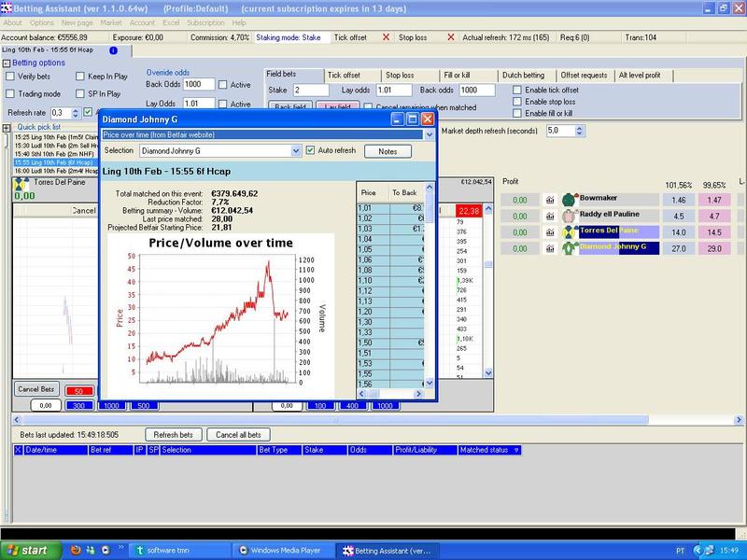Adjust the Market depth refresh seconds stepper
Image resolution: width=747 pixels, height=560 pixels.
(579, 131)
